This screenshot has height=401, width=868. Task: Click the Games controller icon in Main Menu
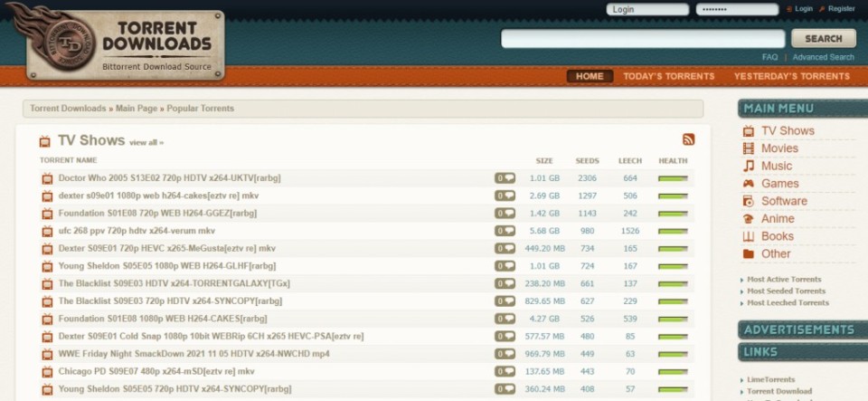[749, 184]
